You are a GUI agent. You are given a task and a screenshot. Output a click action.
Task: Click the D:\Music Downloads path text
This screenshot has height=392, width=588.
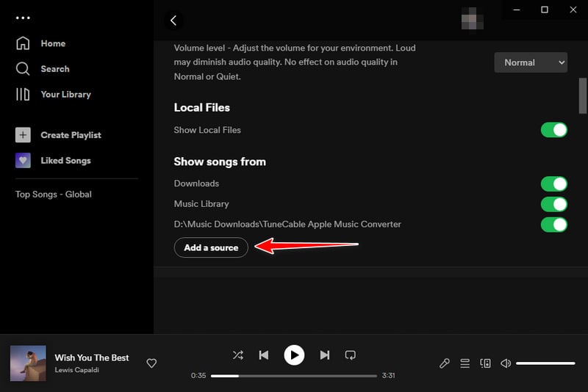pos(287,225)
